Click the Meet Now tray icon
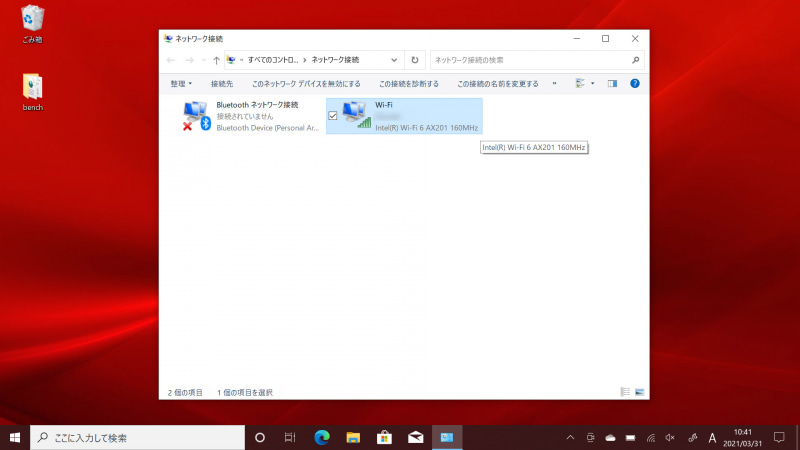The width and height of the screenshot is (800, 450). pyautogui.click(x=590, y=438)
